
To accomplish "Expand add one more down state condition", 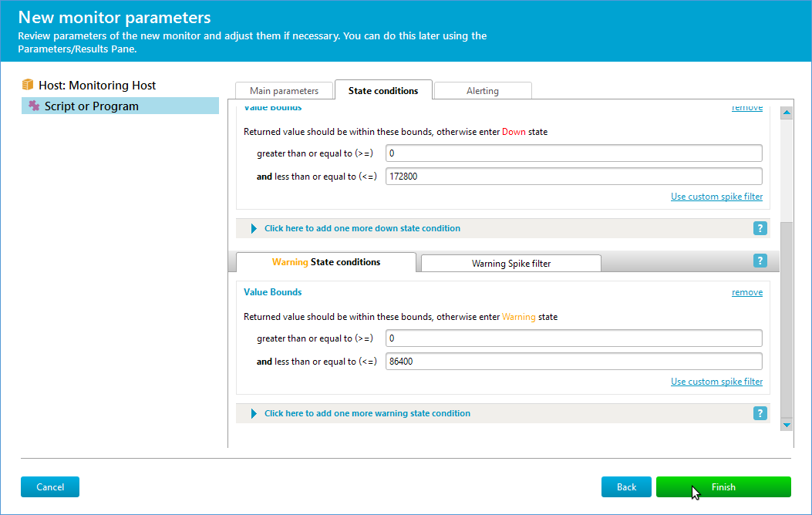I will point(254,228).
